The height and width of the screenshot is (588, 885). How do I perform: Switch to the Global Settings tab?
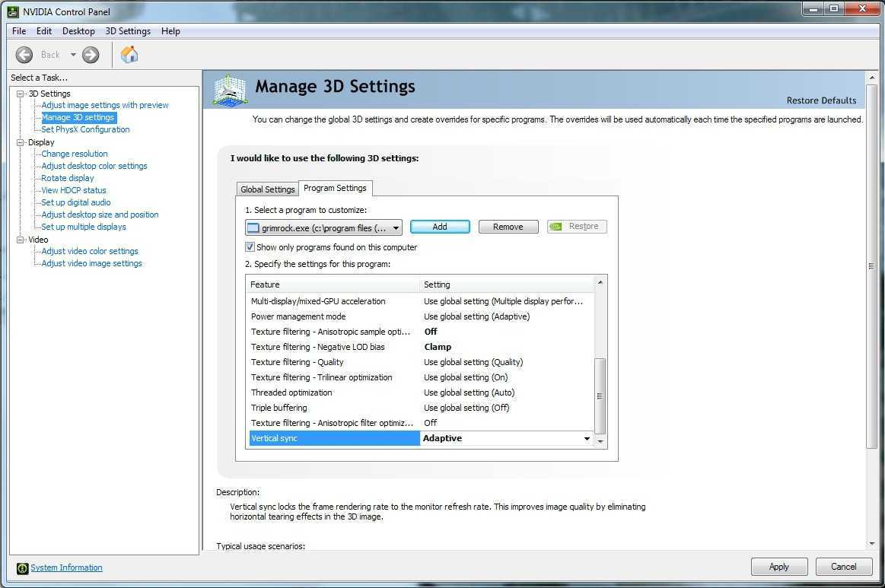(x=268, y=189)
